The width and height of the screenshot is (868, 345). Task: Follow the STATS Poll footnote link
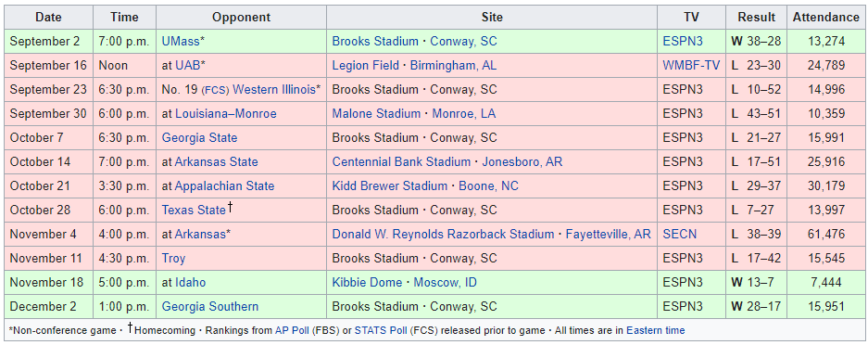381,330
